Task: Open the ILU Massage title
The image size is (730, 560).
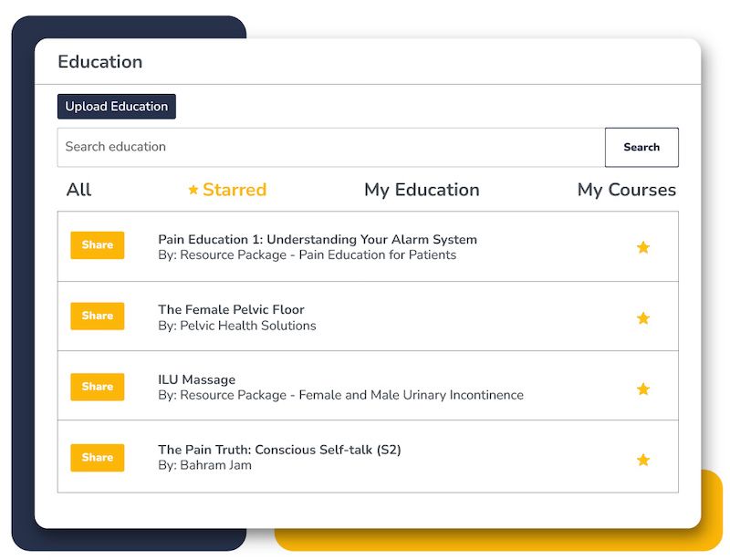Action: pyautogui.click(x=196, y=380)
